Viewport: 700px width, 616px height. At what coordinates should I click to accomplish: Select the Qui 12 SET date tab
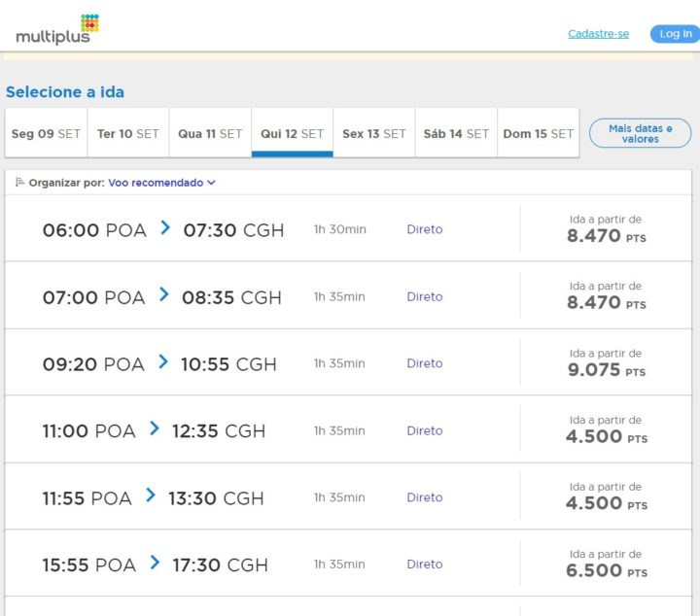pos(293,133)
